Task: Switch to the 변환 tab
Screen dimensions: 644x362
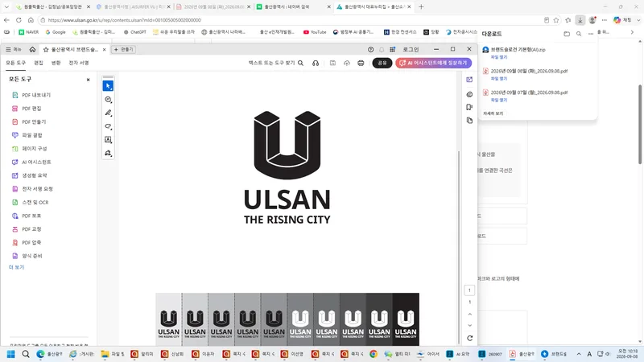Action: click(x=56, y=63)
